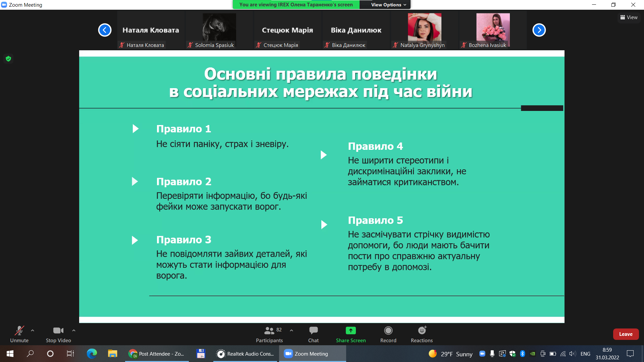
Task: Stop Video camera toggle
Action: pyautogui.click(x=58, y=335)
